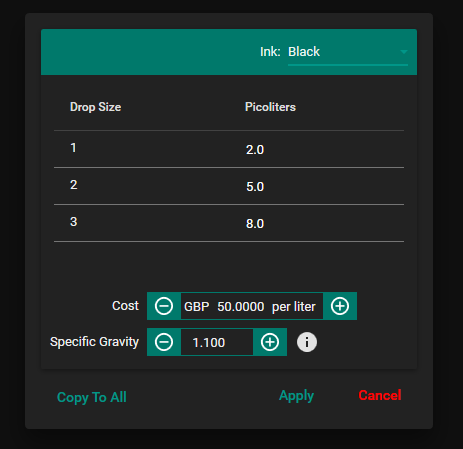Apply the ink settings

pyautogui.click(x=296, y=396)
